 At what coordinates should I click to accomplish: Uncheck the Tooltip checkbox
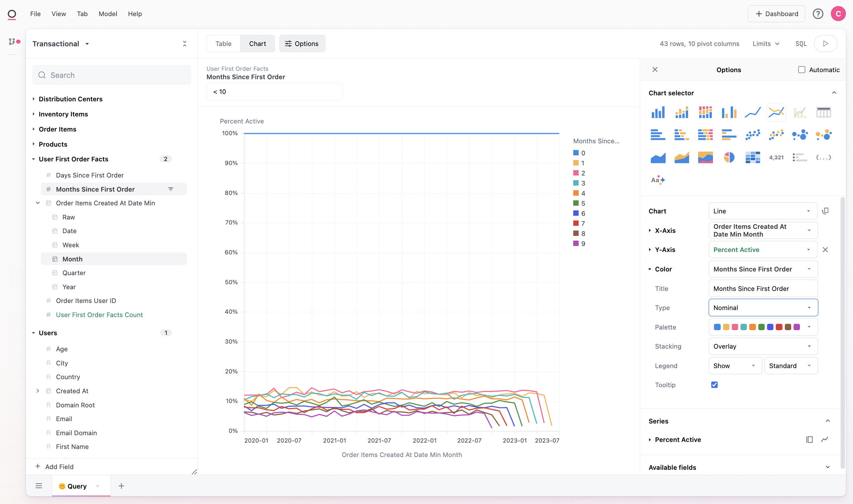[714, 385]
